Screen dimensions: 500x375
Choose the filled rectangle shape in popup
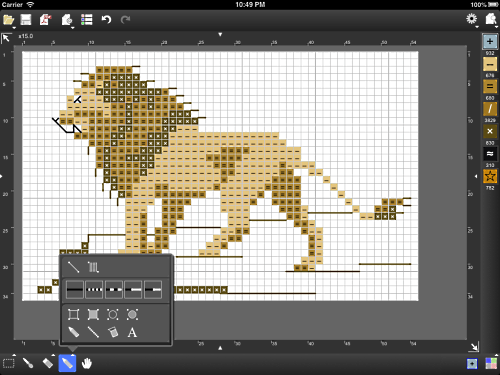click(x=93, y=314)
